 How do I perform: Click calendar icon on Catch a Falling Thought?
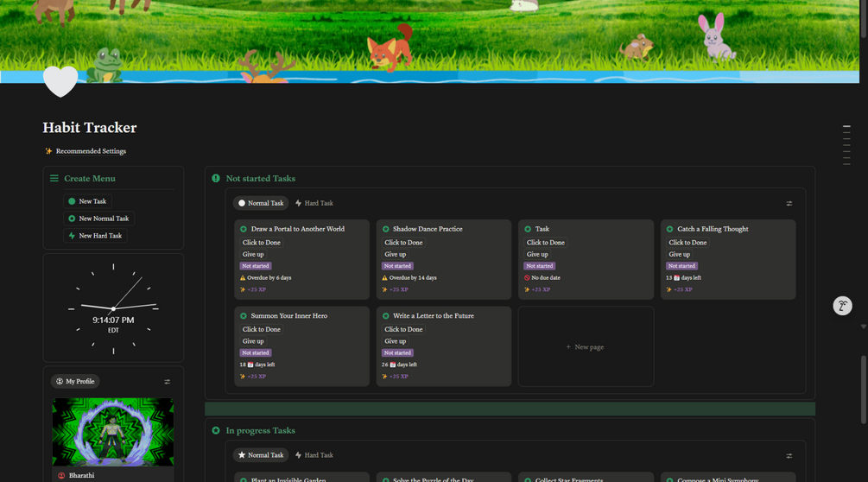pos(676,278)
